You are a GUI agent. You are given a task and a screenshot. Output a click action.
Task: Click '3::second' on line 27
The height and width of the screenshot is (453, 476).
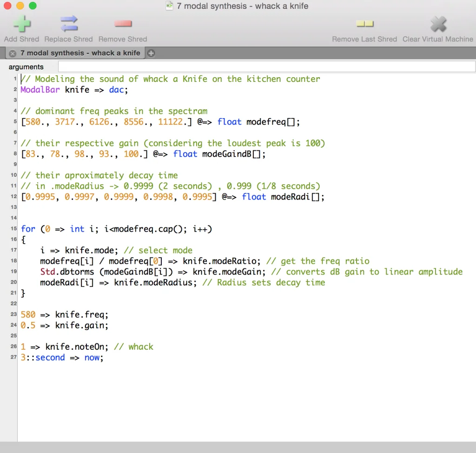coord(42,358)
